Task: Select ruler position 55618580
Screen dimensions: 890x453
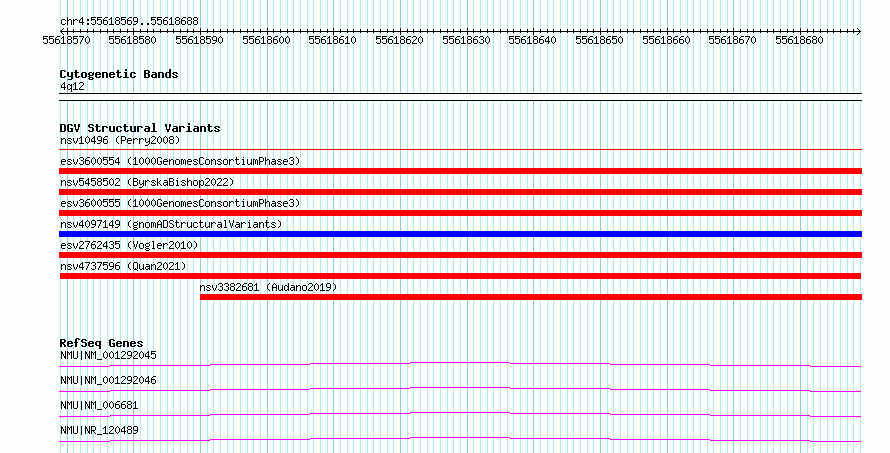Action: tap(132, 40)
